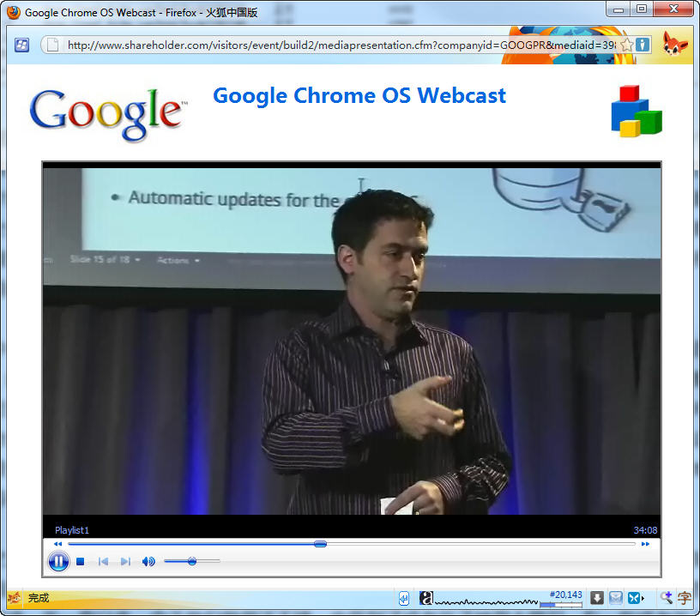Click the Alexa rank progress bar
Screen dimensions: 700x616
tap(561, 605)
